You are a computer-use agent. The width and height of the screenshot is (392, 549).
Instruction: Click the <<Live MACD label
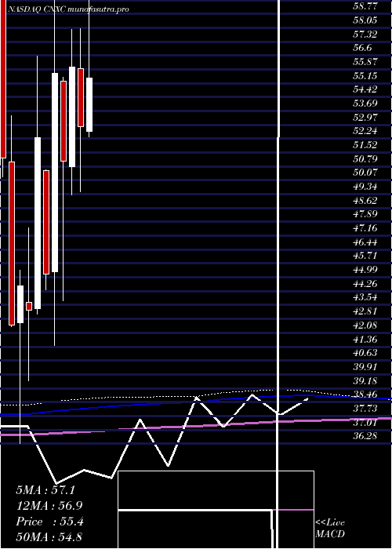(x=330, y=528)
